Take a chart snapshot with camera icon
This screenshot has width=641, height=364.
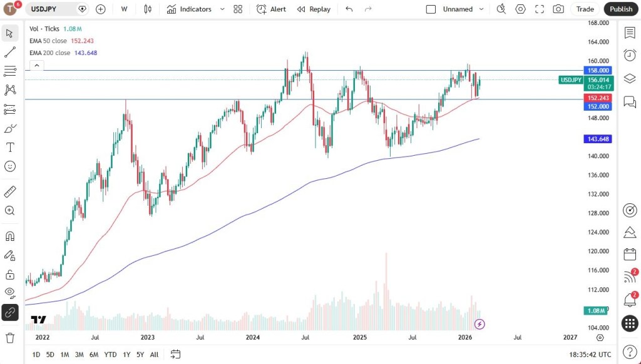point(558,9)
